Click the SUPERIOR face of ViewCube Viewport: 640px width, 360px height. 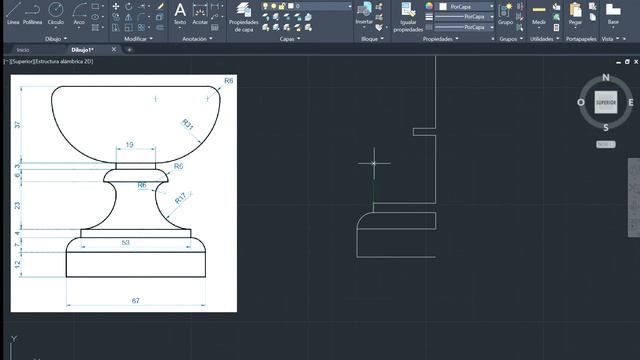point(606,102)
